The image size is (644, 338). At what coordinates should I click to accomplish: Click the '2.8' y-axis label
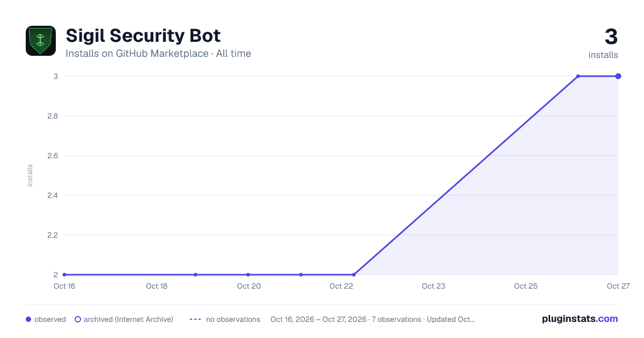53,116
